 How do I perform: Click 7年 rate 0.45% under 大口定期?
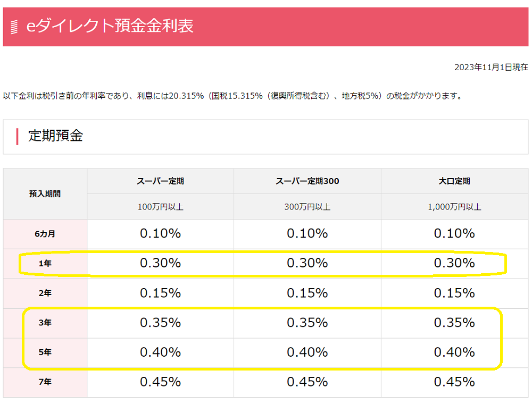pyautogui.click(x=454, y=382)
